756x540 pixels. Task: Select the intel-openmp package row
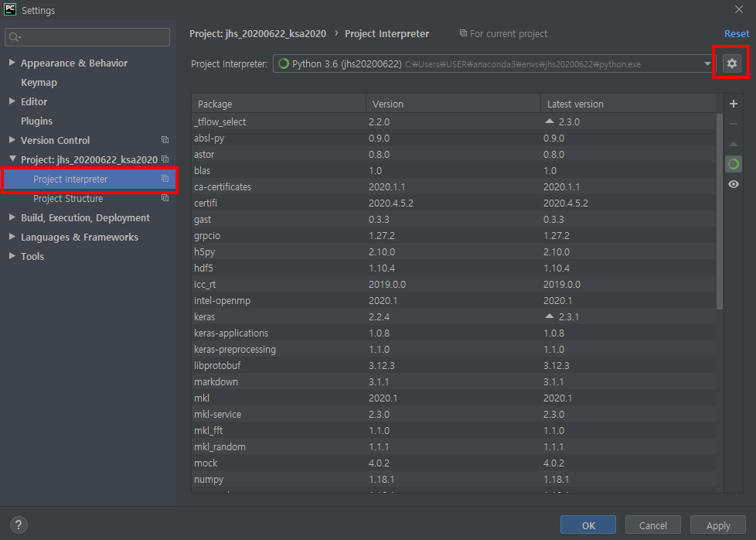pos(454,301)
